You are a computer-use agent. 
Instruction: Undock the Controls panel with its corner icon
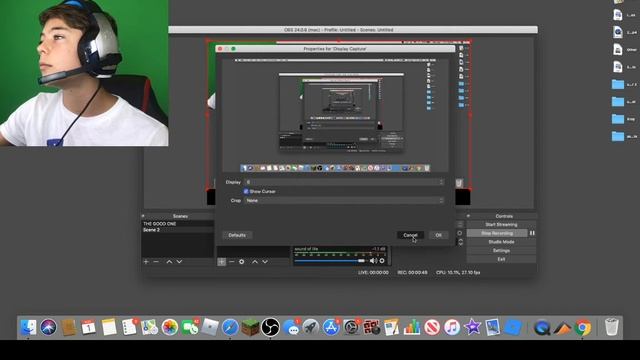point(469,216)
